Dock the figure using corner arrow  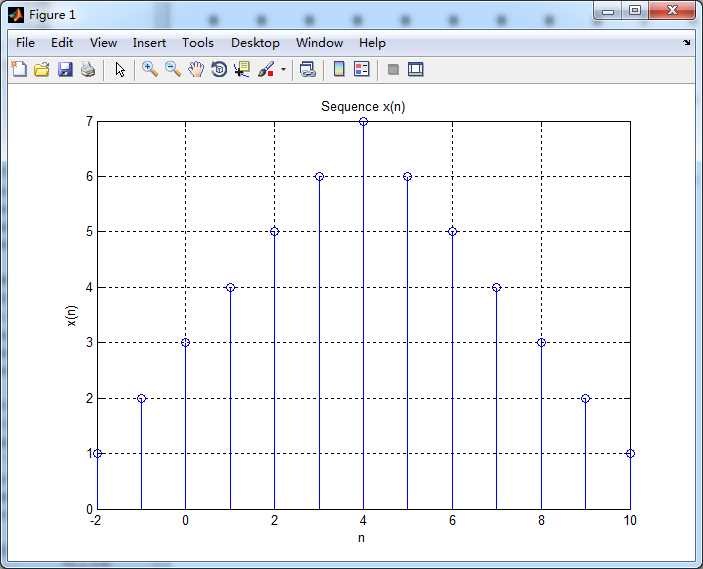pyautogui.click(x=686, y=43)
